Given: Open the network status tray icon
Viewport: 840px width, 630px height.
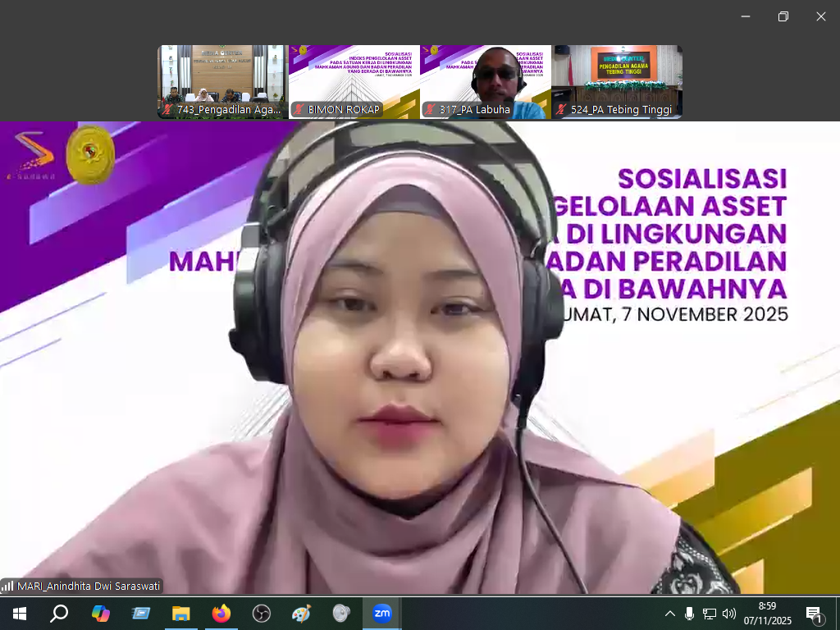Looking at the screenshot, I should click(x=710, y=614).
